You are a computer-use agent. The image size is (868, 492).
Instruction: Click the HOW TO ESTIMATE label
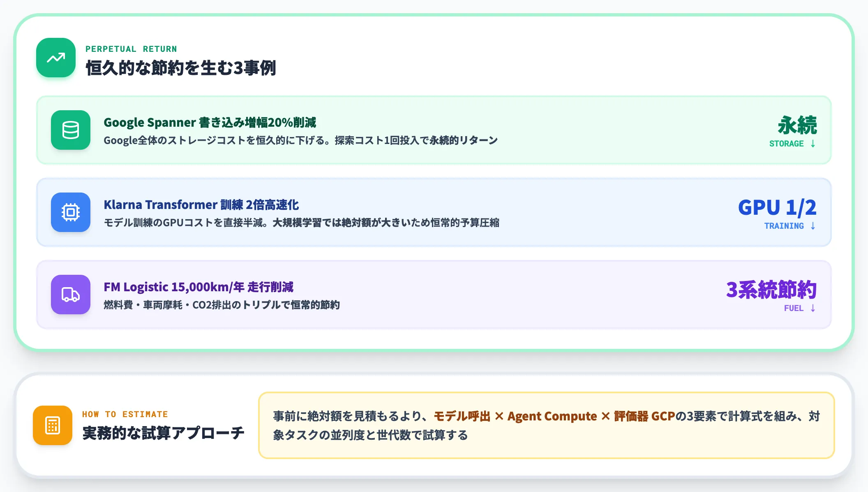click(125, 414)
